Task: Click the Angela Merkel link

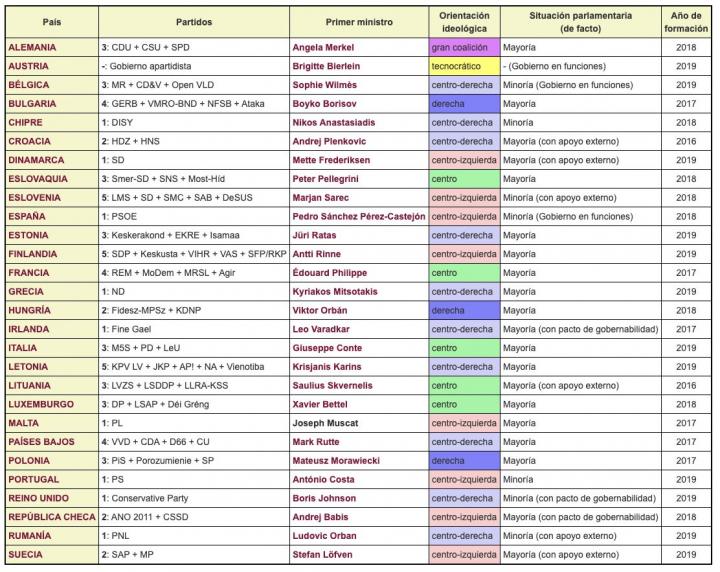Action: tap(325, 47)
